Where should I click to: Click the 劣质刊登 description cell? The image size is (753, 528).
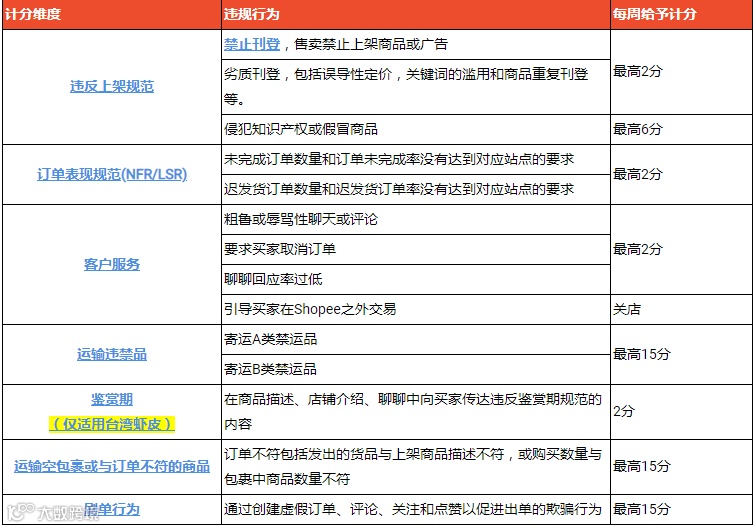[x=416, y=87]
